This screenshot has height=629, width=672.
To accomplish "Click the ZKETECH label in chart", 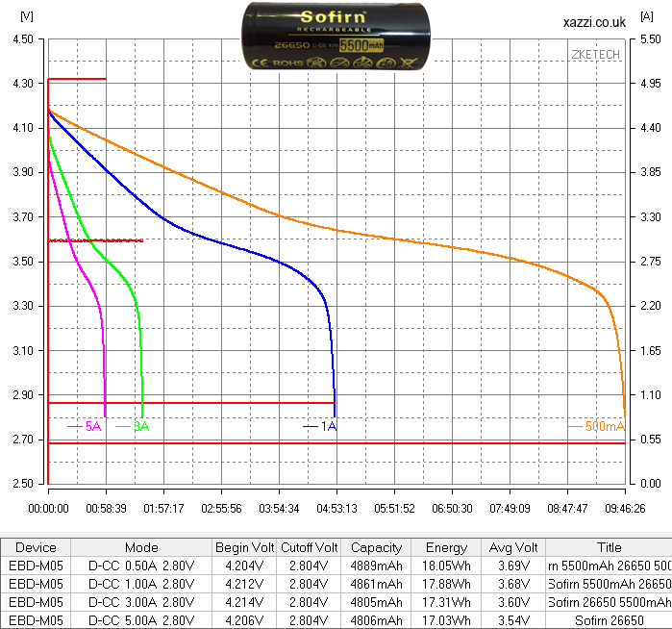I will (596, 55).
